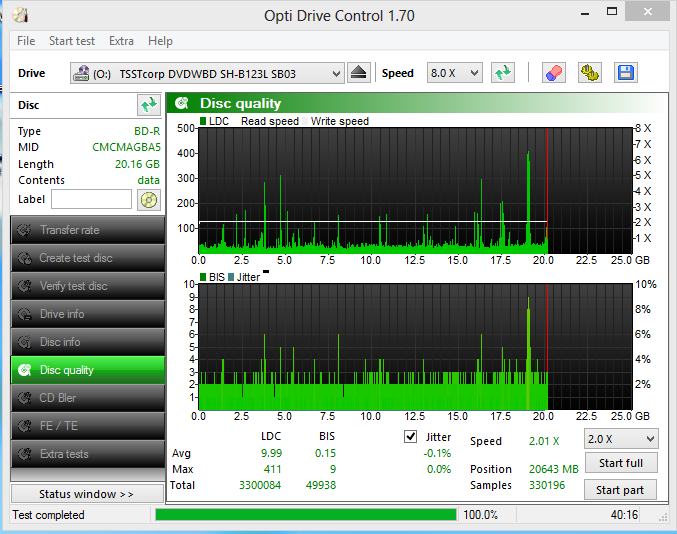Click the Start part button
677x534 pixels.
620,490
